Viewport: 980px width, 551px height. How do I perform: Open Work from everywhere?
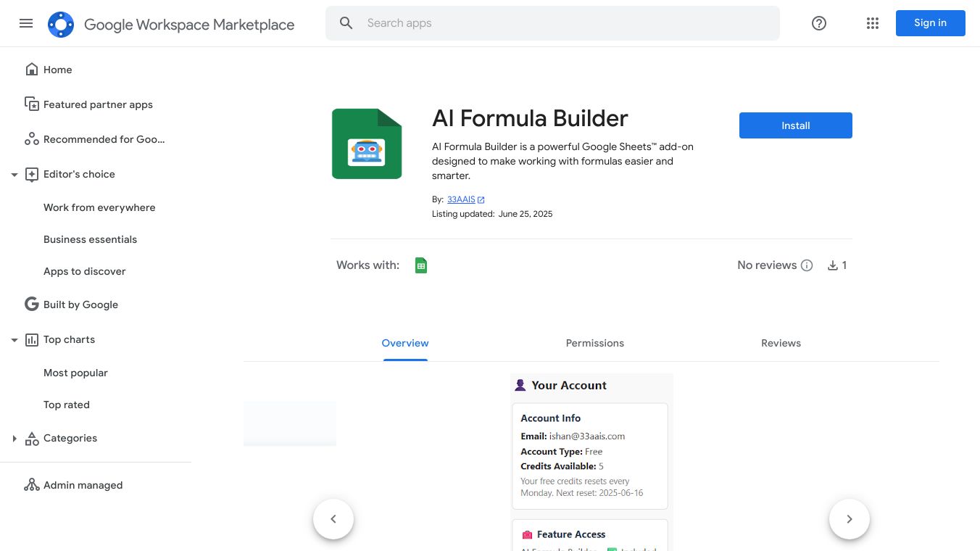(99, 207)
